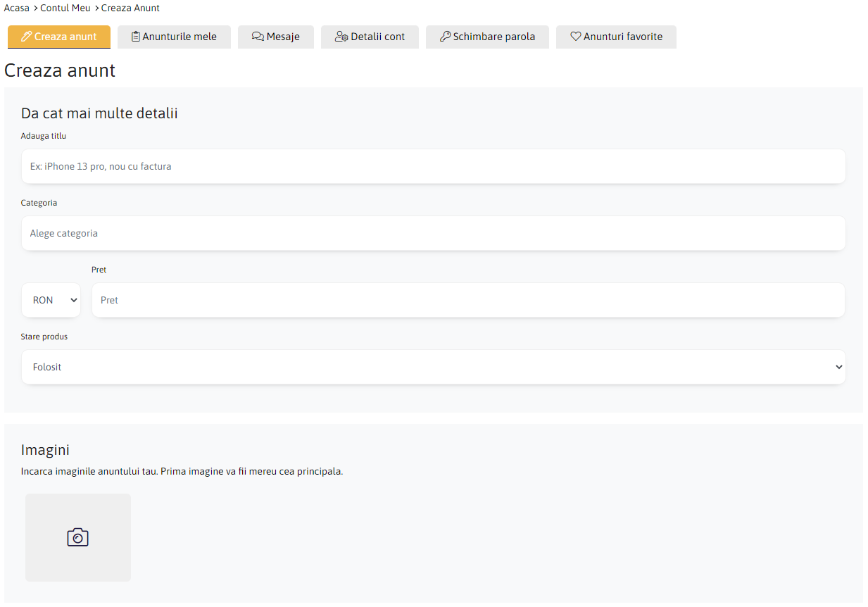Open the Alege categoria selector

pyautogui.click(x=433, y=233)
